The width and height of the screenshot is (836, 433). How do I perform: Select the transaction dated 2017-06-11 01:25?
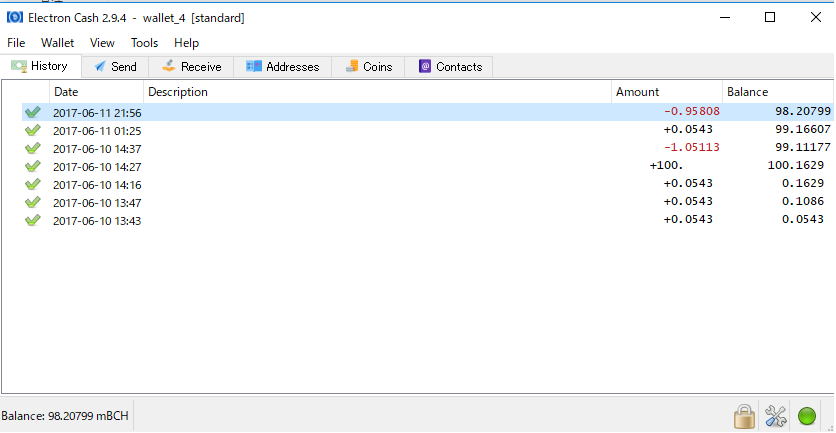pyautogui.click(x=427, y=130)
